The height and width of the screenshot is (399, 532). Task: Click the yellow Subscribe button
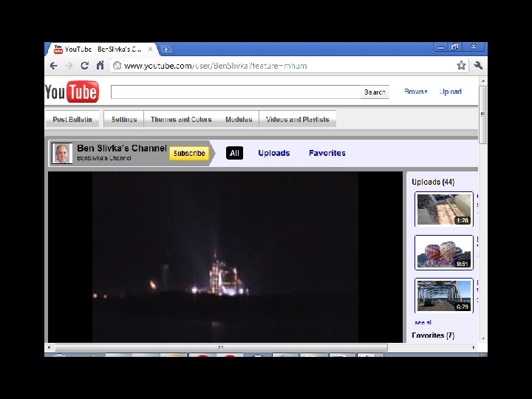click(189, 154)
